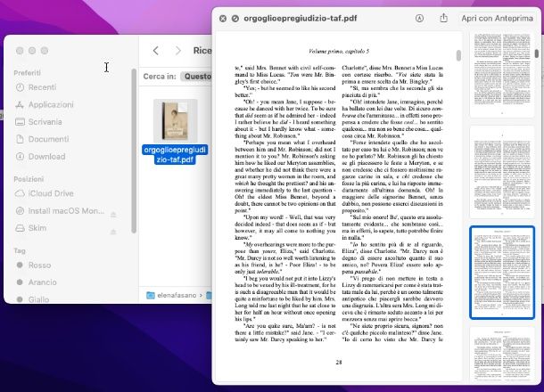Click the main PDF page scrollbar thumb

point(458,55)
